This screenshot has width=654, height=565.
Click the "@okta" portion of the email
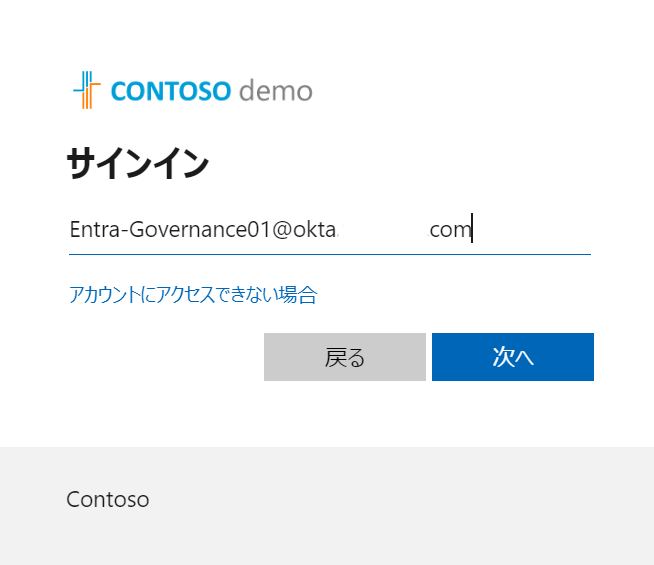pos(304,229)
